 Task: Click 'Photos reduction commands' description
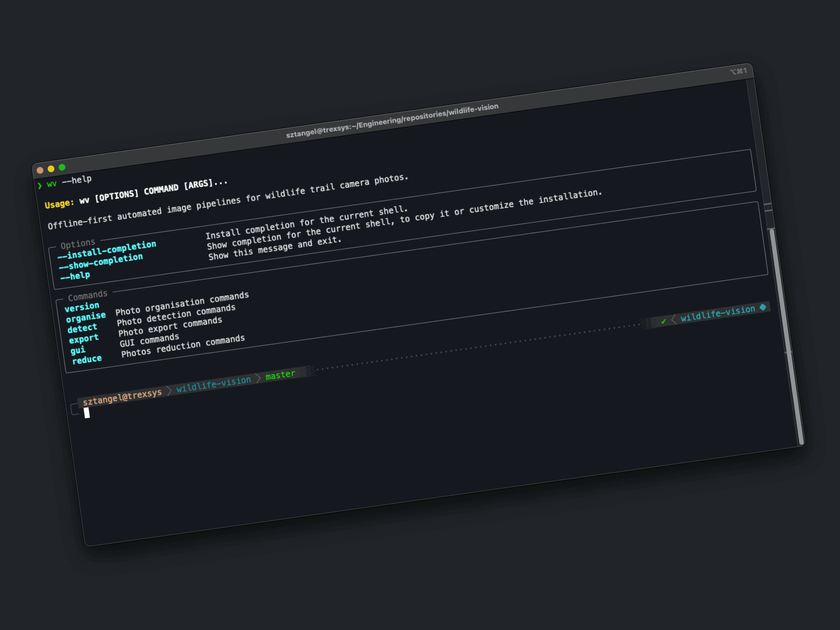pos(183,346)
